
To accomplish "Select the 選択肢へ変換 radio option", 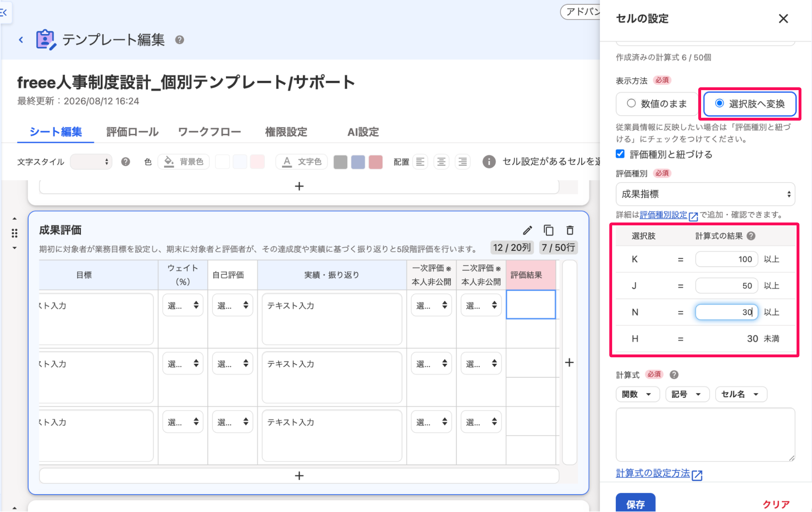I will [749, 104].
